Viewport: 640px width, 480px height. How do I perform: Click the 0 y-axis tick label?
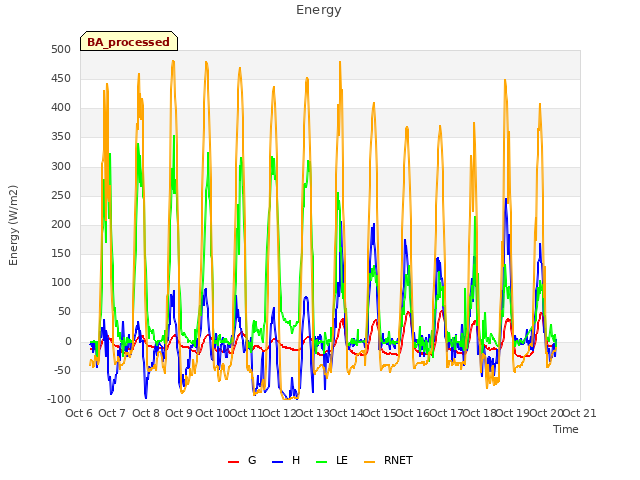pos(68,342)
